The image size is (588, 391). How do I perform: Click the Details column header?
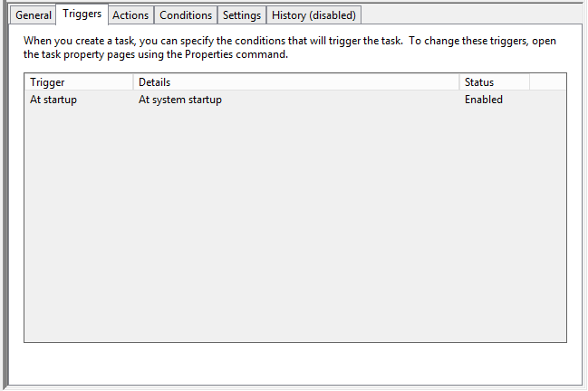[x=295, y=82]
